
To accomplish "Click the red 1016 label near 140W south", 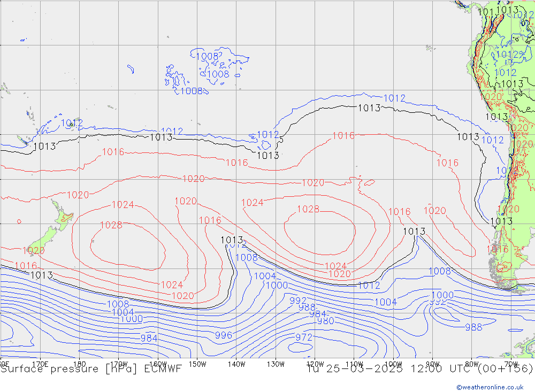I will point(210,220).
